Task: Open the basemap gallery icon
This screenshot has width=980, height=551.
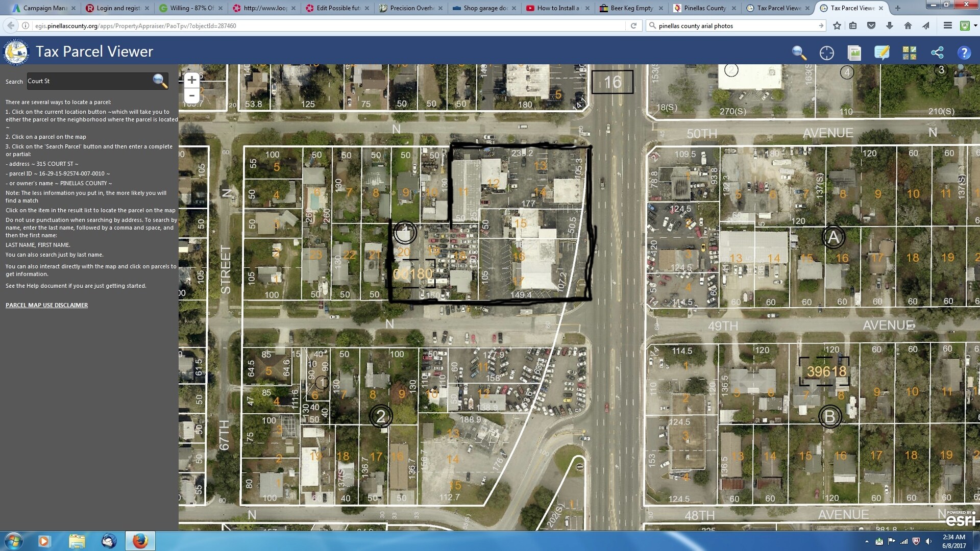Action: click(x=909, y=53)
